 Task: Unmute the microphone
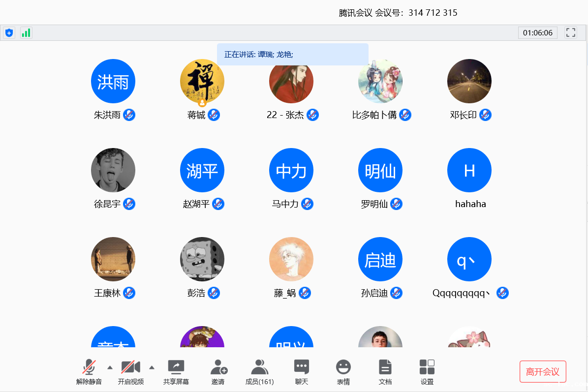point(89,372)
